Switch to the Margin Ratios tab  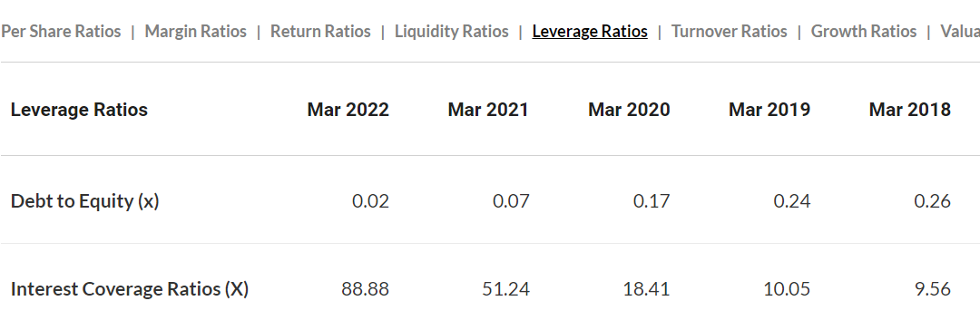[x=196, y=31]
